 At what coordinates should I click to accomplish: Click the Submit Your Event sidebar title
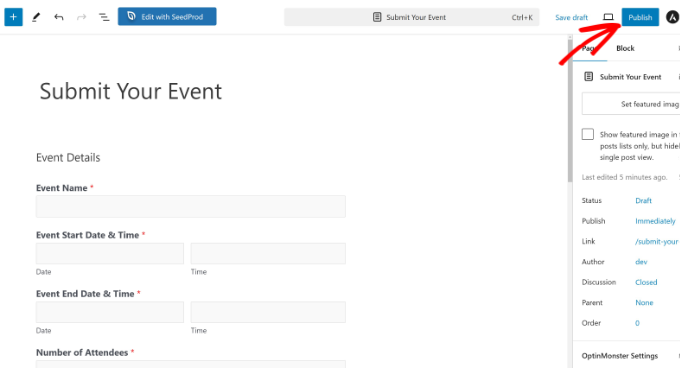point(631,77)
